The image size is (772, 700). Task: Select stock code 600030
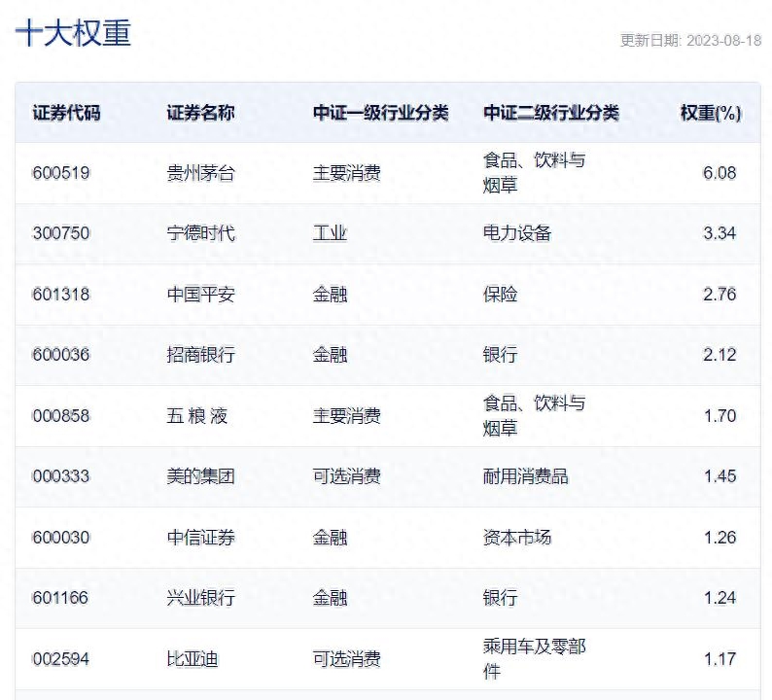(x=61, y=537)
